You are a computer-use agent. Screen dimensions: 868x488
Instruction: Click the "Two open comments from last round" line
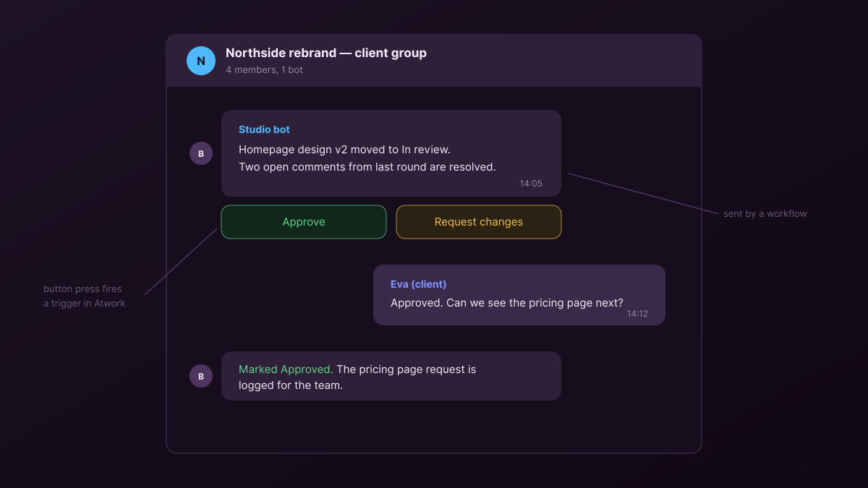367,167
